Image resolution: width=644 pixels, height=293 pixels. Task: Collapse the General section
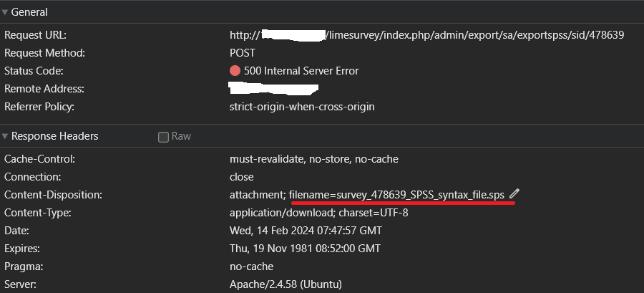coord(5,12)
